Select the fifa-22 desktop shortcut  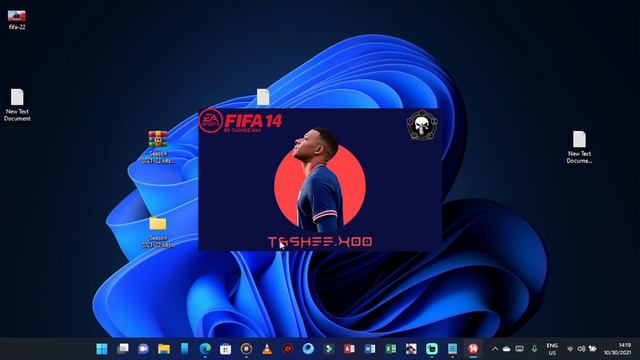click(x=17, y=20)
